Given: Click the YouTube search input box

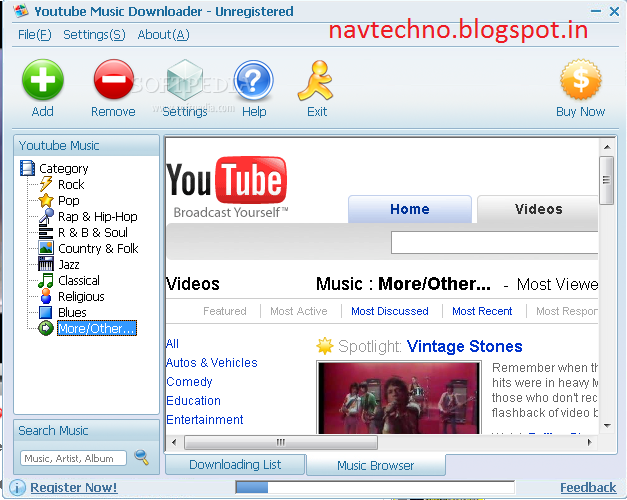Looking at the screenshot, I should pyautogui.click(x=495, y=242).
